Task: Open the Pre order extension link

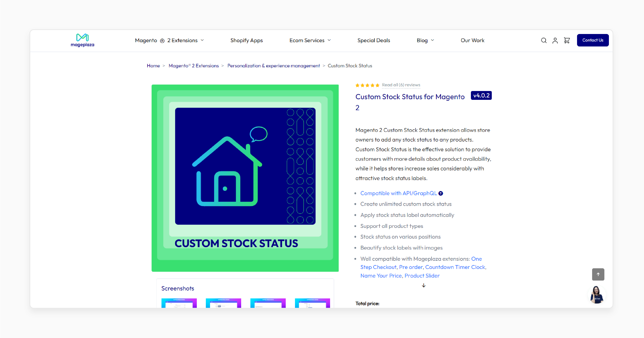Action: 411,267
